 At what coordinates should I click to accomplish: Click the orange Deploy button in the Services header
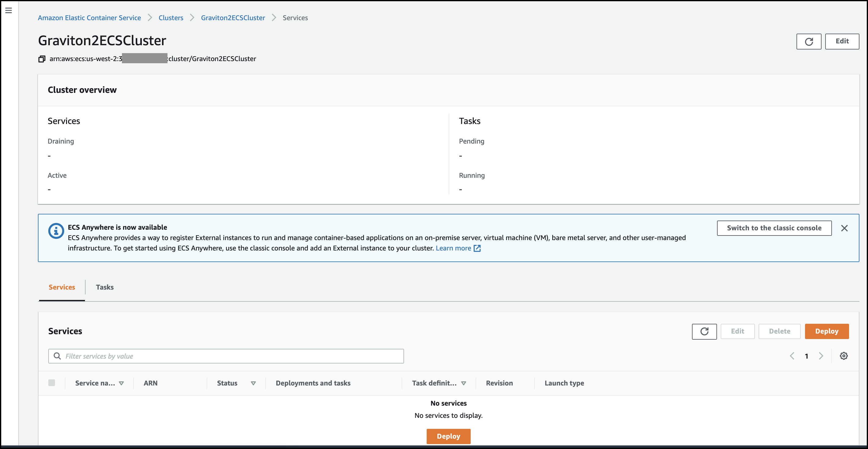click(x=826, y=331)
